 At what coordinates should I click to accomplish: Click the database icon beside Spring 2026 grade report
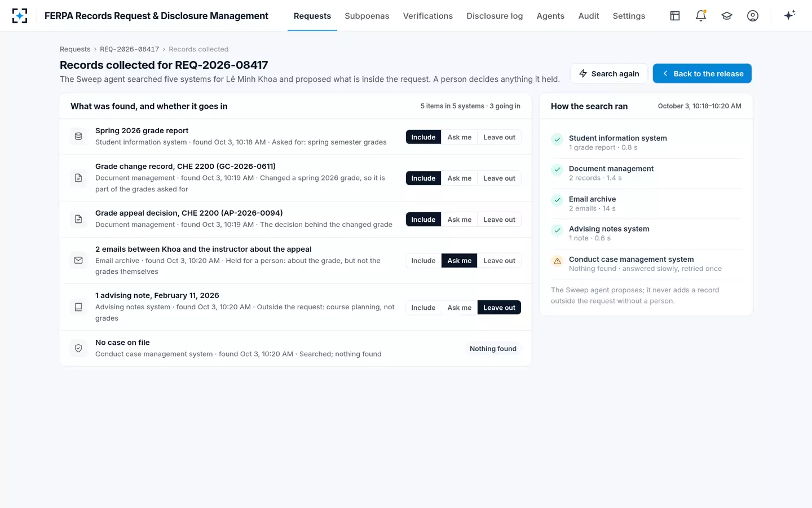78,137
